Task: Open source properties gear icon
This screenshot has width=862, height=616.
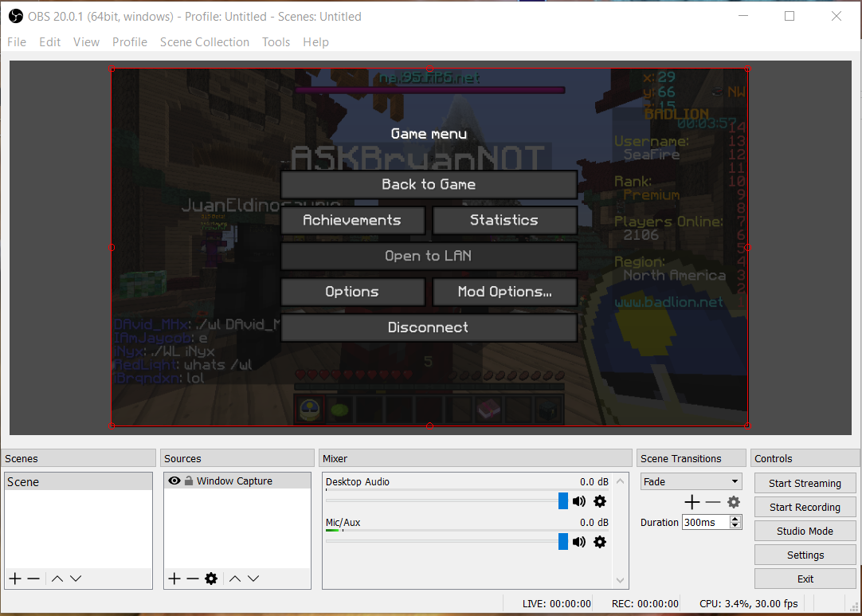Action: [211, 579]
